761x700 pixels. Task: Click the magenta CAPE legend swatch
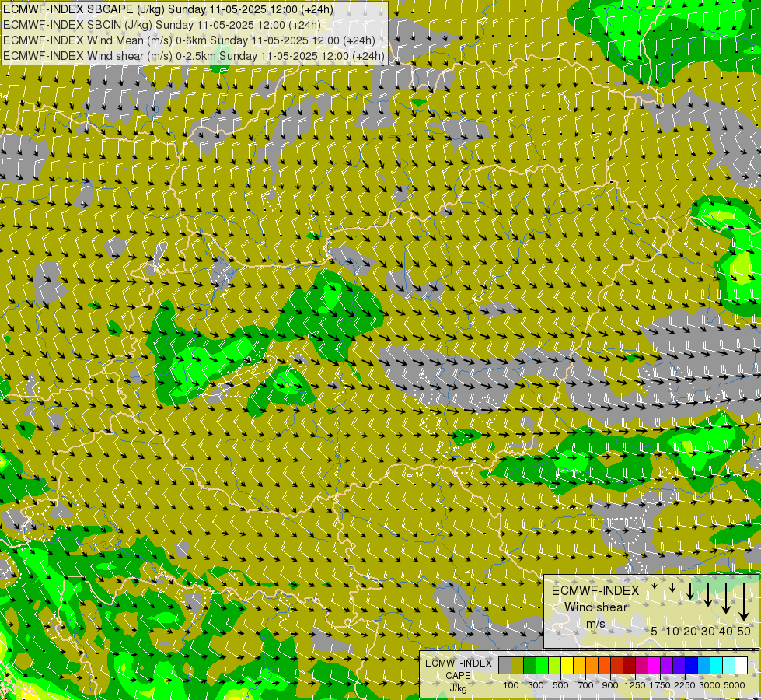pyautogui.click(x=655, y=665)
